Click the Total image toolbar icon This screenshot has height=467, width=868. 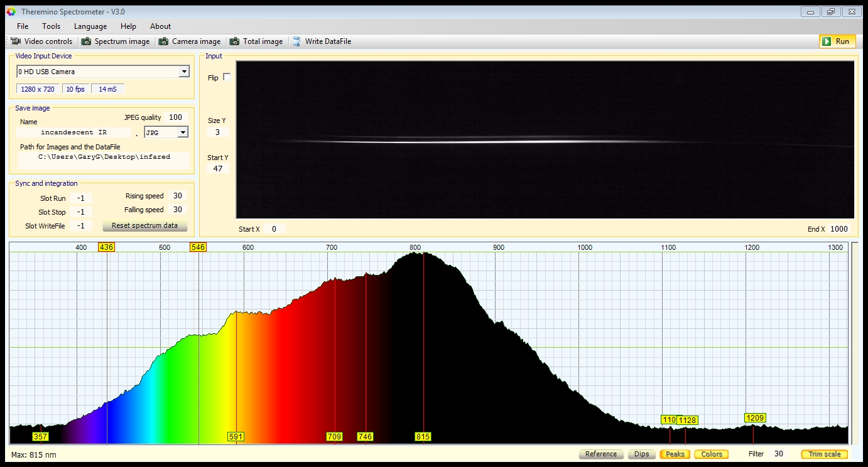234,41
